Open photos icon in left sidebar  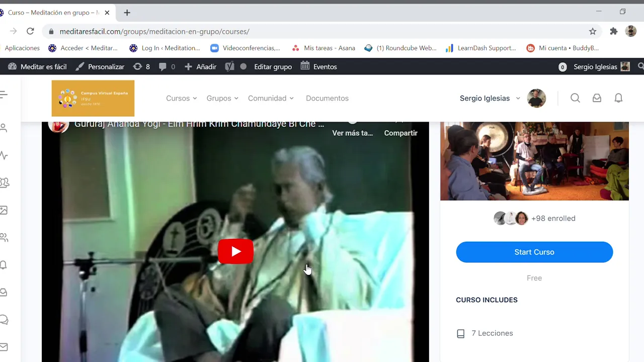coord(4,210)
